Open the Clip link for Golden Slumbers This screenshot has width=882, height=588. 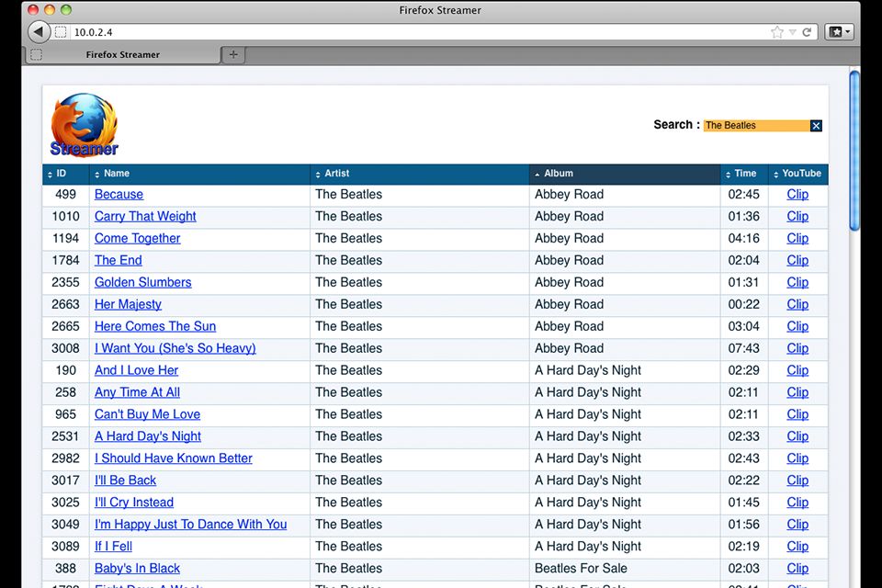(x=797, y=282)
